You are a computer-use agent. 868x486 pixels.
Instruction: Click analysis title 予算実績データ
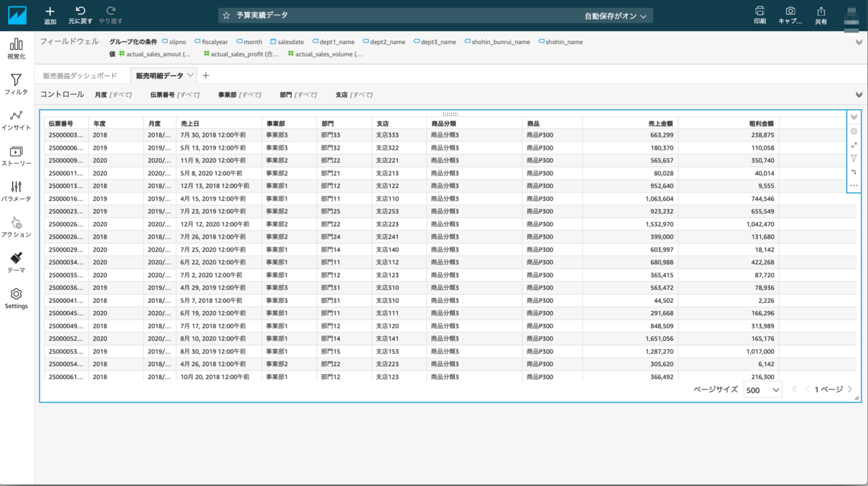(262, 15)
